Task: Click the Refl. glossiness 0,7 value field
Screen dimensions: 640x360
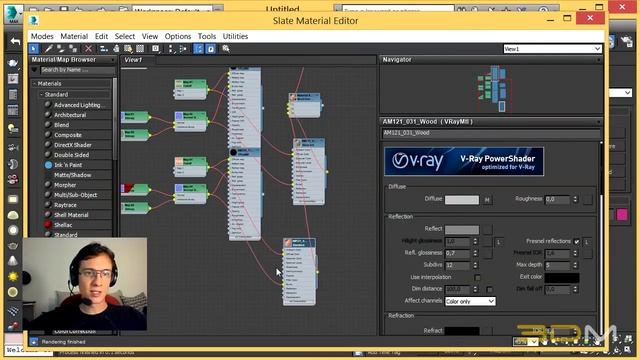Action: (x=458, y=253)
